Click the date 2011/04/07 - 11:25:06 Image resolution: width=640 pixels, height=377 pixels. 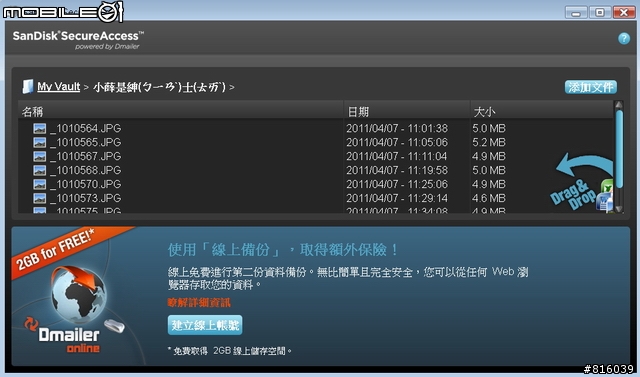(x=397, y=184)
